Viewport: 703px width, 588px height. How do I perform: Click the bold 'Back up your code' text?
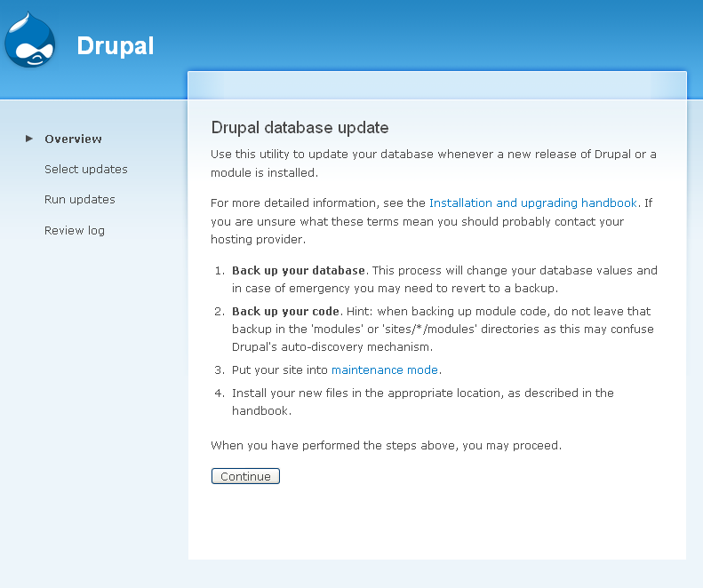pos(285,312)
